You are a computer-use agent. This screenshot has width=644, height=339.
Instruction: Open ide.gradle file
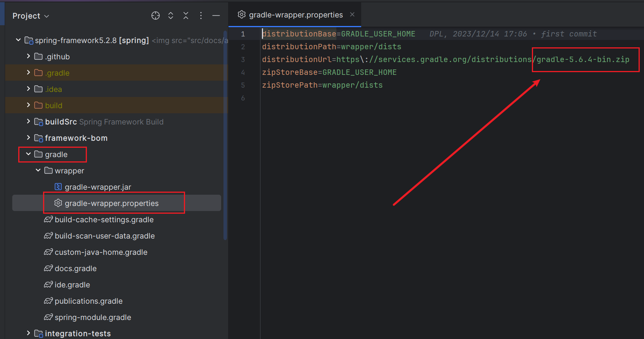click(72, 285)
